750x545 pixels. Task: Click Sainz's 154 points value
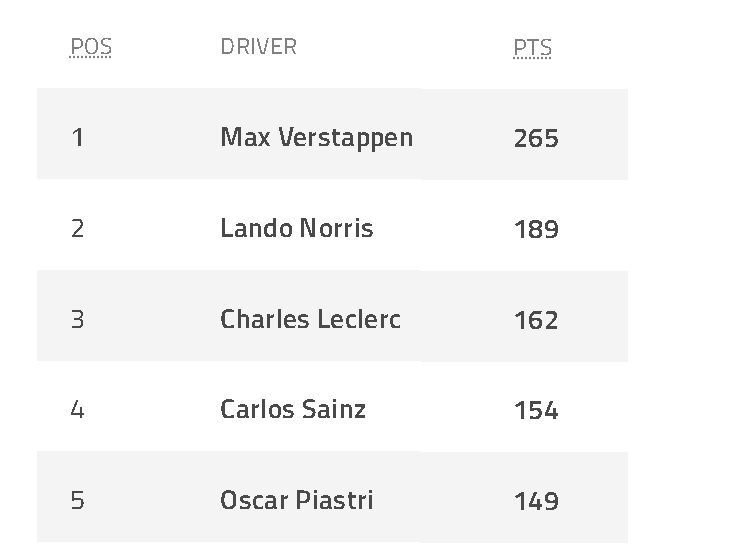[x=536, y=411]
